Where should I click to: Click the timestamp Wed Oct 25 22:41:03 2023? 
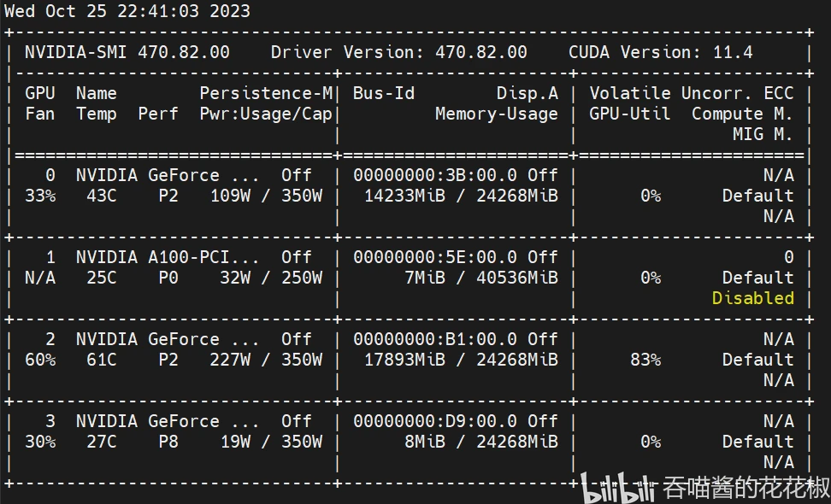[x=127, y=11]
